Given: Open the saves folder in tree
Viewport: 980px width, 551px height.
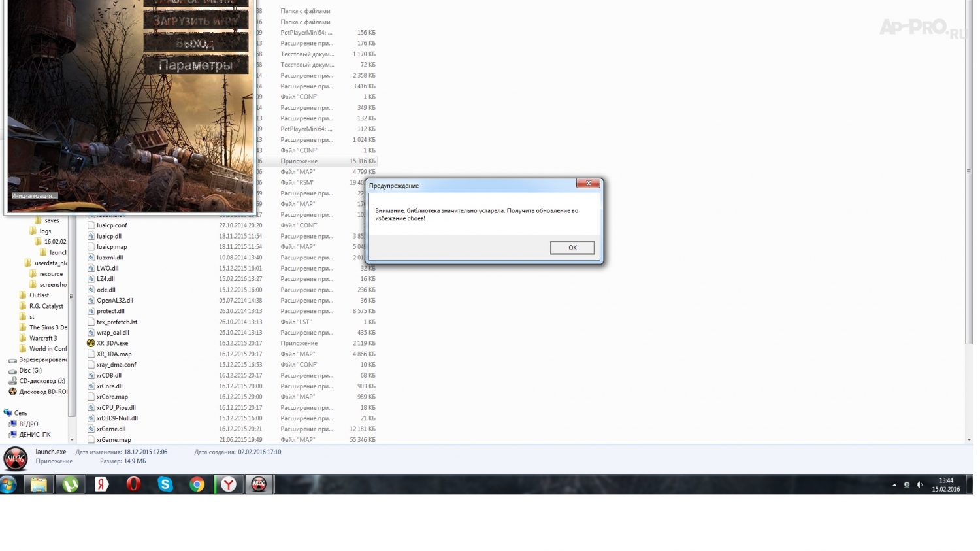Looking at the screenshot, I should point(47,220).
